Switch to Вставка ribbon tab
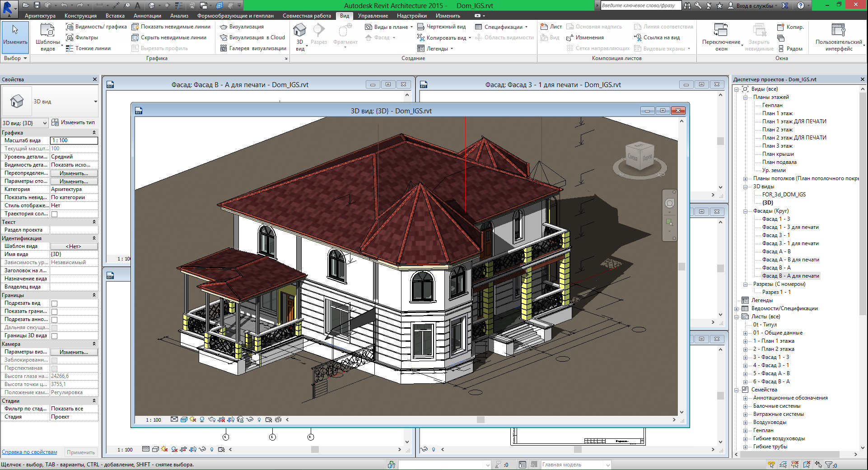This screenshot has width=868, height=470. 115,16
